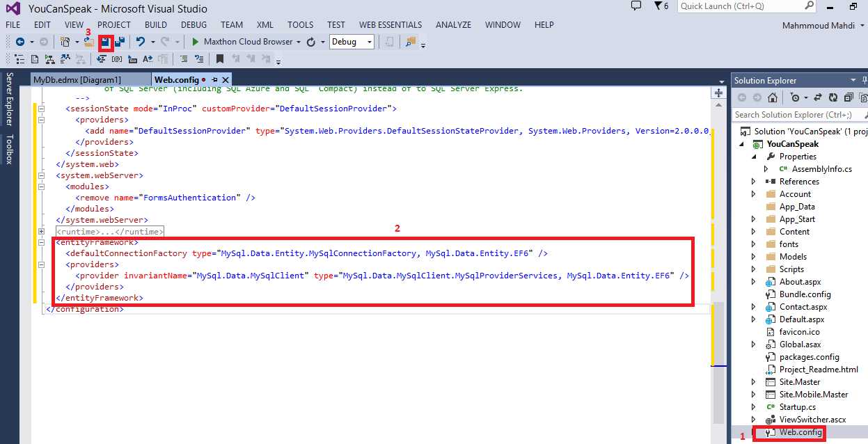Viewport: 868px width, 444px height.
Task: Select packages.config in Solution Explorer
Action: point(809,357)
